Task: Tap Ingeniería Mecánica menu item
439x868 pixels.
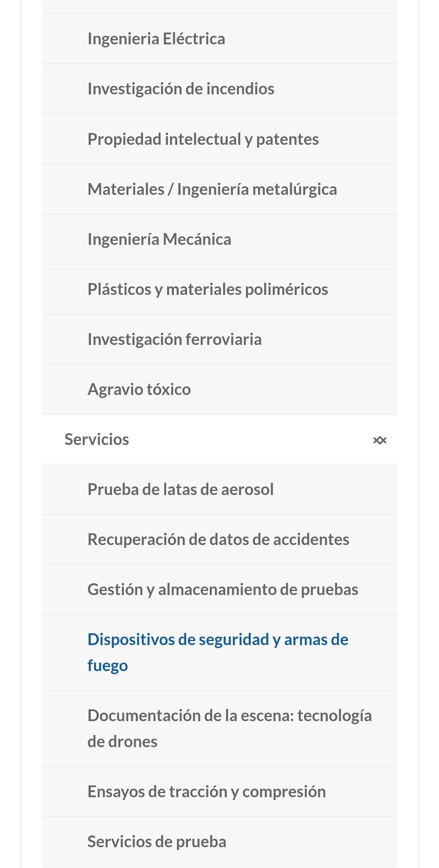Action: (x=159, y=239)
